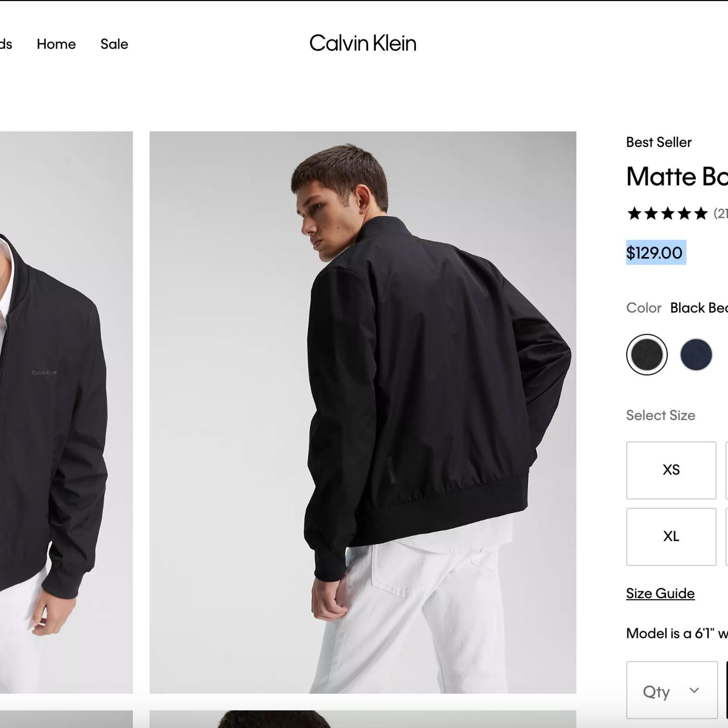Screen dimensions: 728x728
Task: Select size XS
Action: point(671,470)
